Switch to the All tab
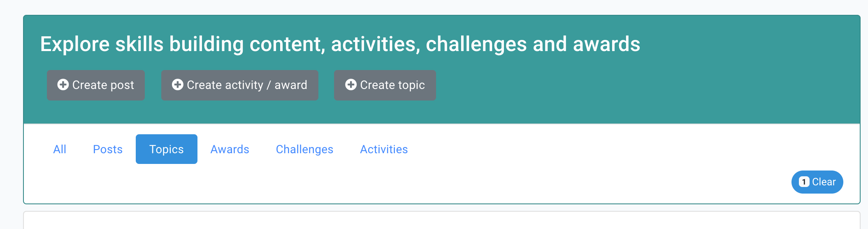Screen dimensions: 868x229 60,149
